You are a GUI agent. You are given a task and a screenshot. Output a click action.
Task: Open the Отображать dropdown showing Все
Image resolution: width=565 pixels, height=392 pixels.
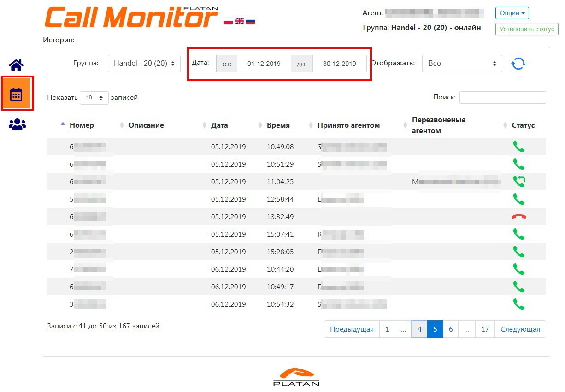[x=462, y=64]
